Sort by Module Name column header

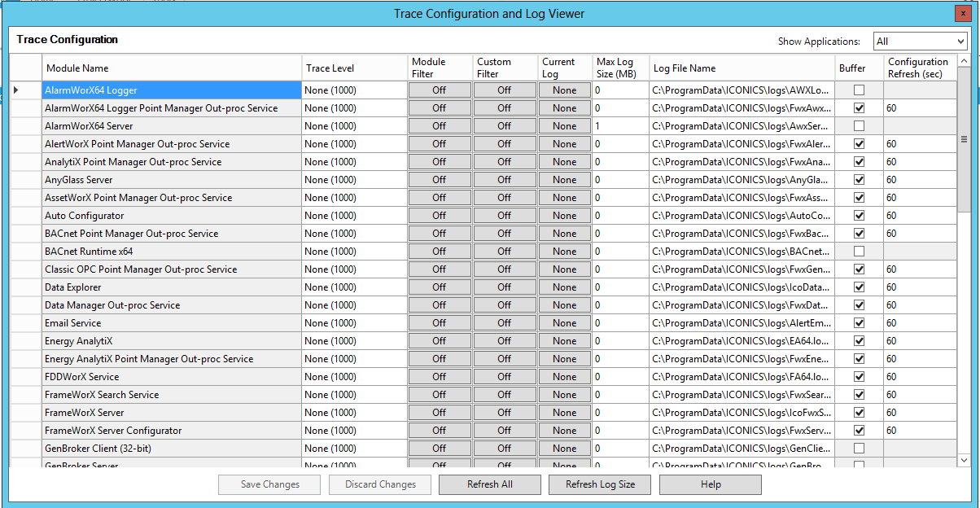pos(171,68)
